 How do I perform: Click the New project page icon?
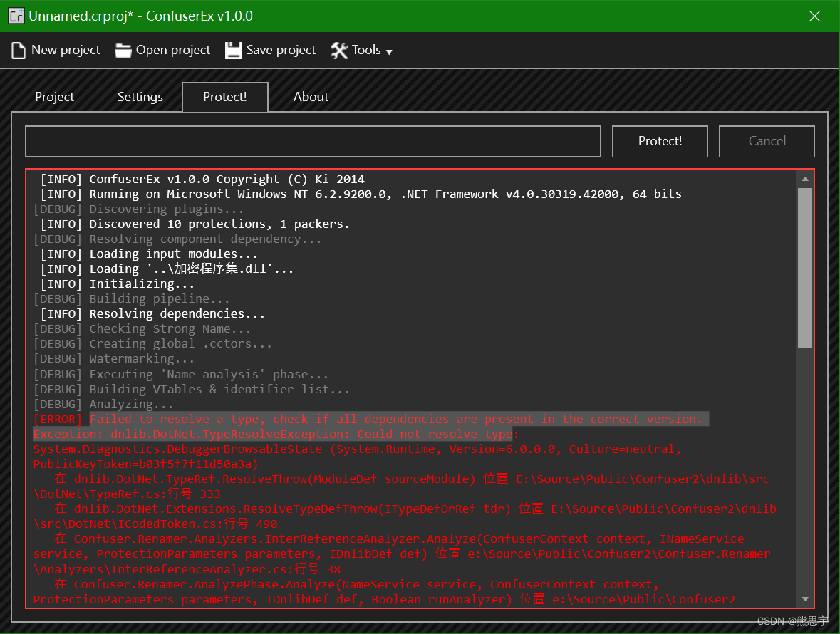tap(19, 51)
